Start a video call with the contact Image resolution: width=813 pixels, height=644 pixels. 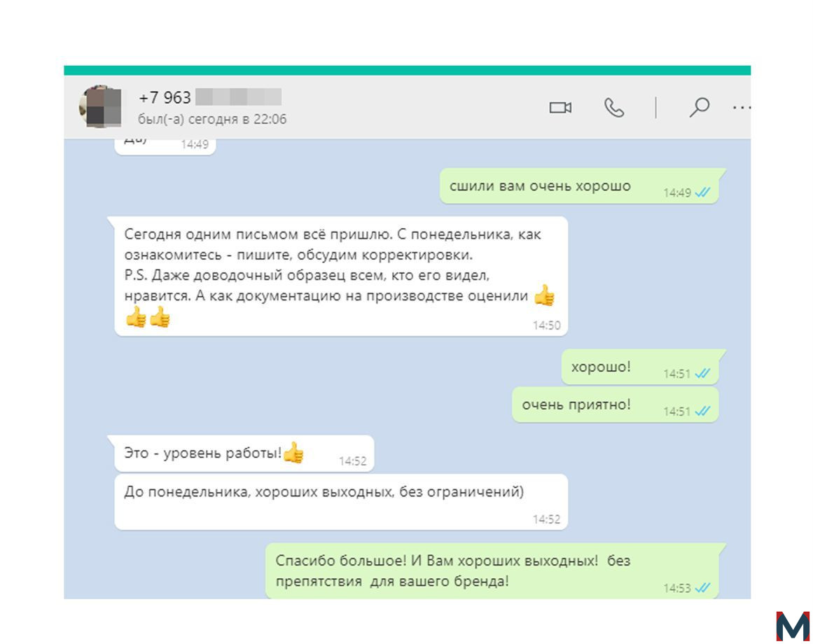560,107
